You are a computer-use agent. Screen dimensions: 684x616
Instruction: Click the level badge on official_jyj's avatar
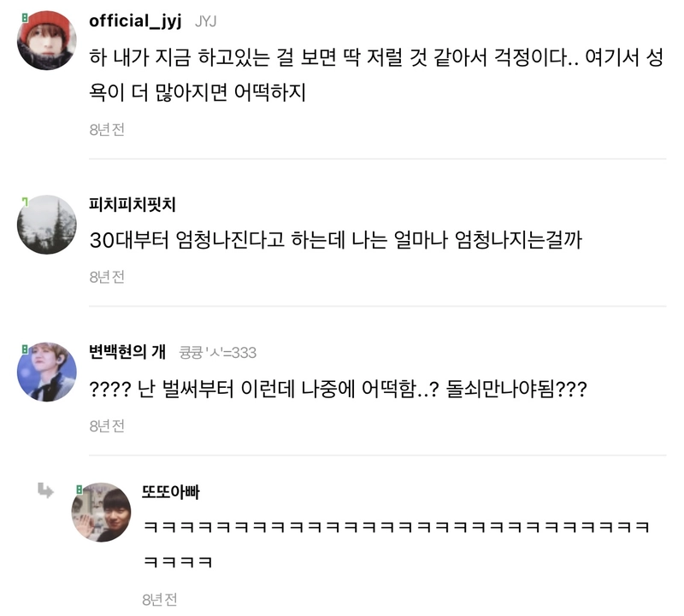pos(25,18)
